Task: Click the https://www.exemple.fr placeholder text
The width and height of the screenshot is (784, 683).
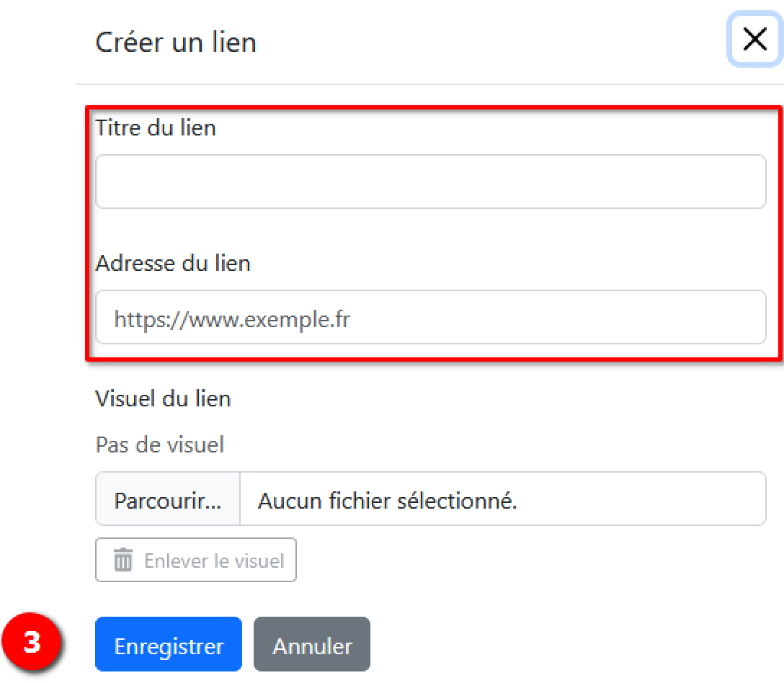Action: 232,318
